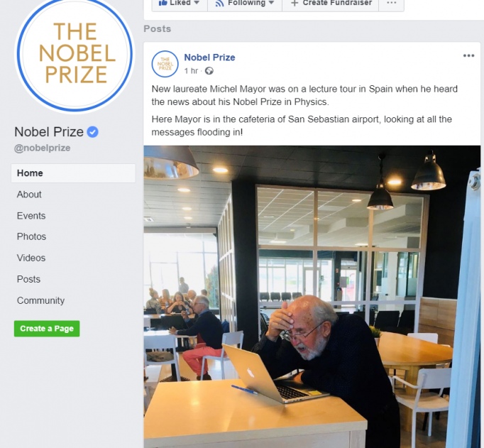
Task: Click the Nobel Prize post author link
Action: click(x=209, y=58)
